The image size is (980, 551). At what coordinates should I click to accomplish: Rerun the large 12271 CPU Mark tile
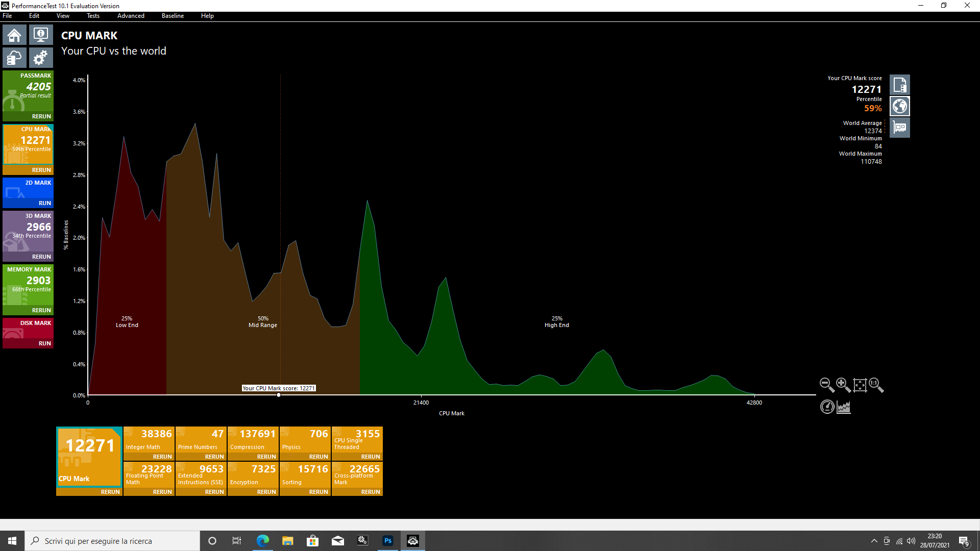pyautogui.click(x=110, y=492)
